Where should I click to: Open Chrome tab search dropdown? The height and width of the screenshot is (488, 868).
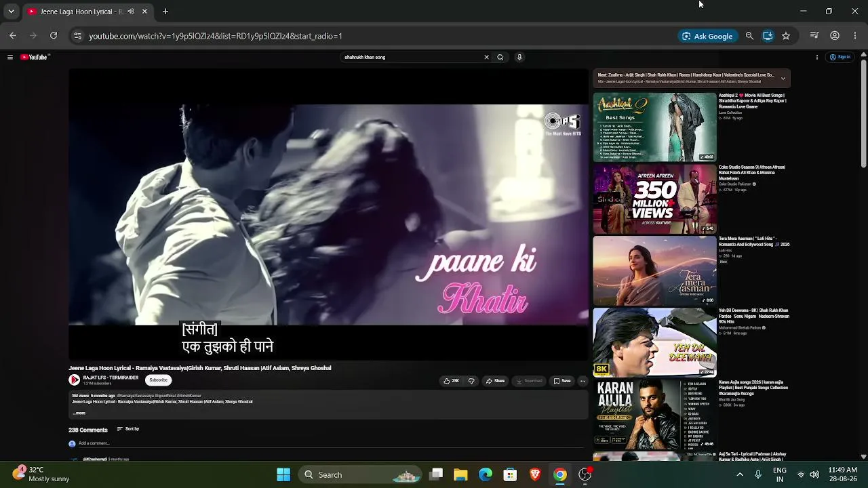point(11,12)
